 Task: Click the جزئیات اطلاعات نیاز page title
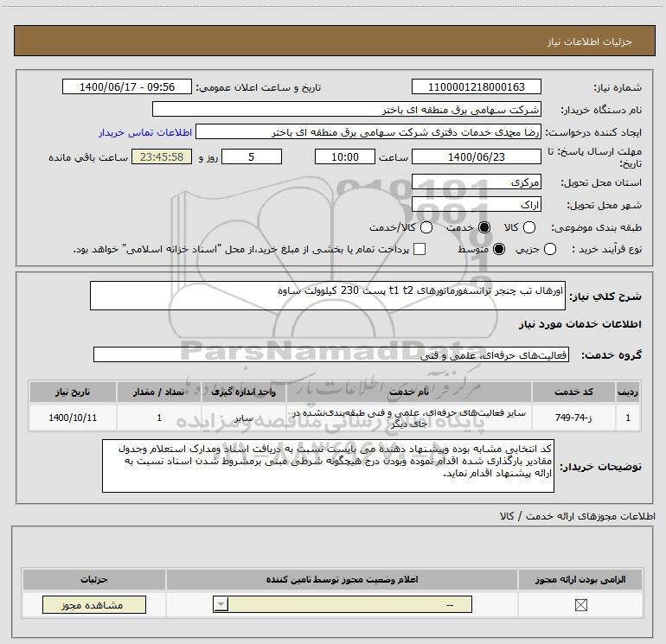click(589, 41)
